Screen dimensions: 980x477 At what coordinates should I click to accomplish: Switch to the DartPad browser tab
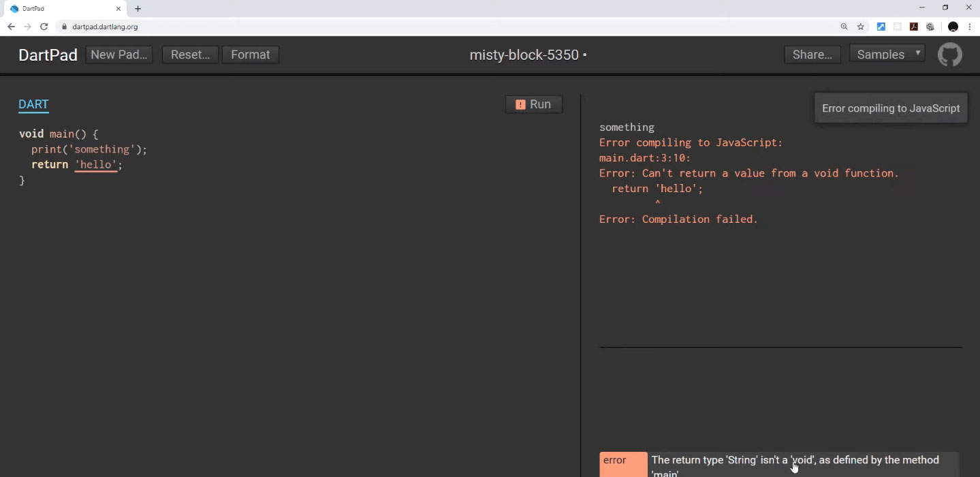coord(64,9)
